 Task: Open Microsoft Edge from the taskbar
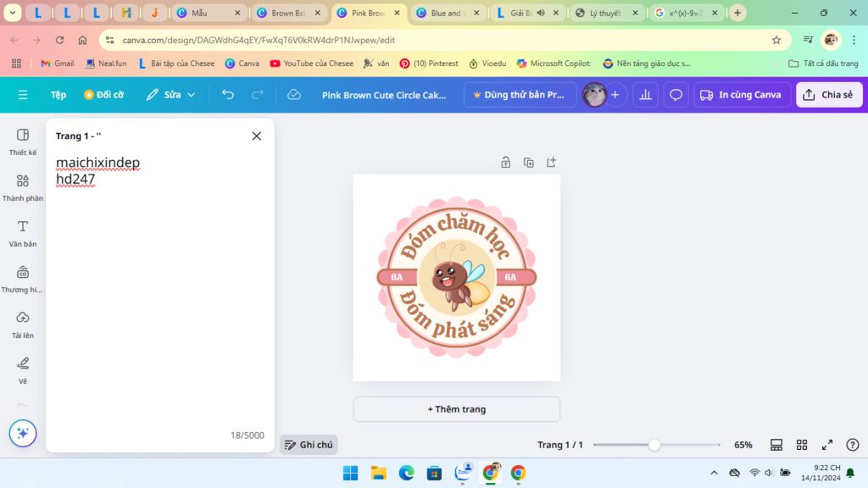[406, 473]
